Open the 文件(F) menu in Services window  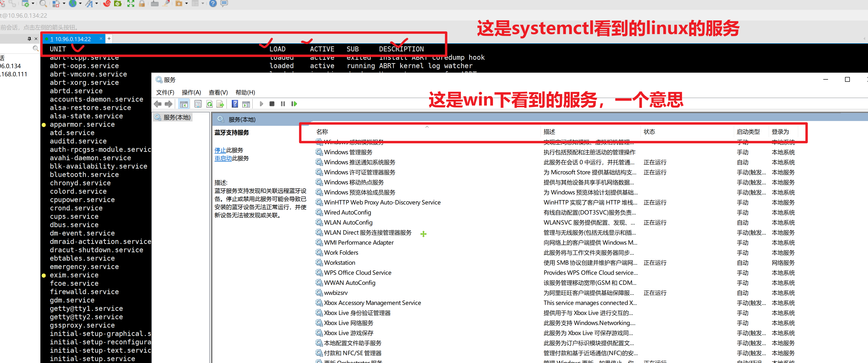coord(165,93)
